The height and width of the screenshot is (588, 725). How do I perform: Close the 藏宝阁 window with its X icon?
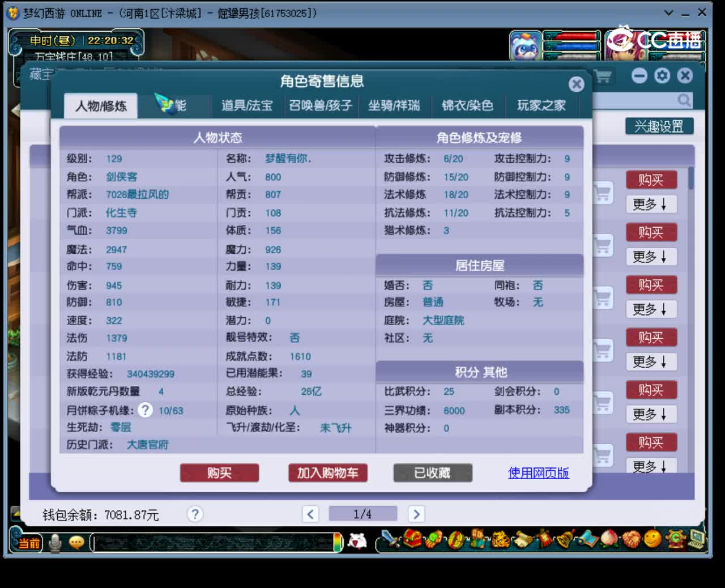685,76
